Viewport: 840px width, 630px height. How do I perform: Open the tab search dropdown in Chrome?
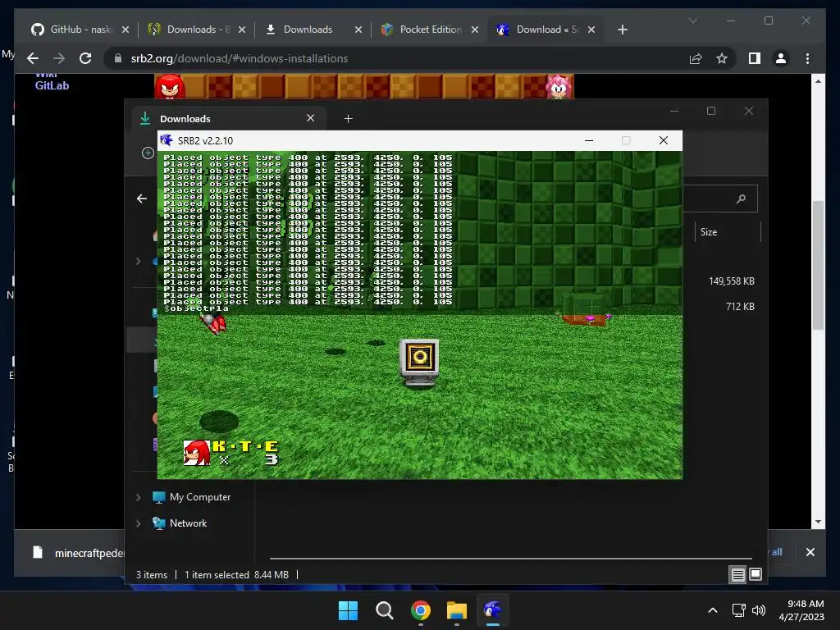click(692, 21)
